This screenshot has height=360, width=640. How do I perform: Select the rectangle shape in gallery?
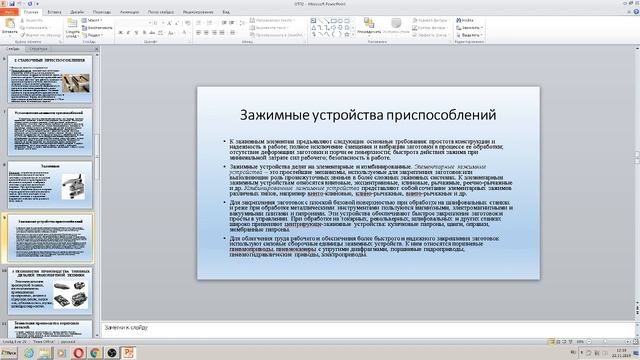point(333,20)
